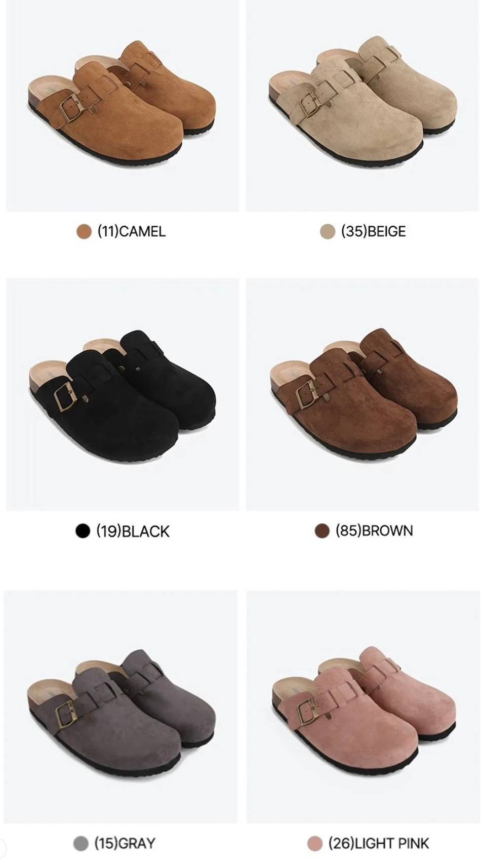Choose the light pink color swatch circle
This screenshot has width=483, height=868.
[315, 843]
